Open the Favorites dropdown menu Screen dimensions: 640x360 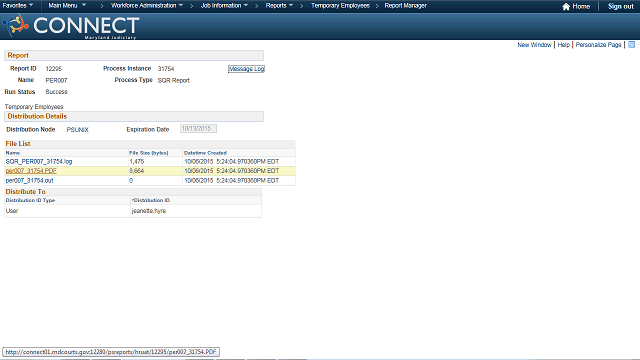(x=18, y=6)
